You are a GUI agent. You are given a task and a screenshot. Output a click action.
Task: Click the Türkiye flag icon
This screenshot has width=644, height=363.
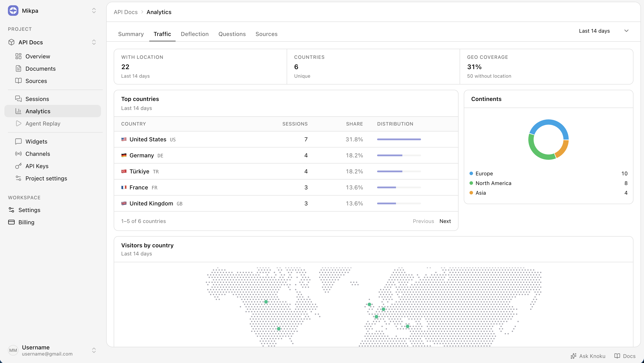124,171
